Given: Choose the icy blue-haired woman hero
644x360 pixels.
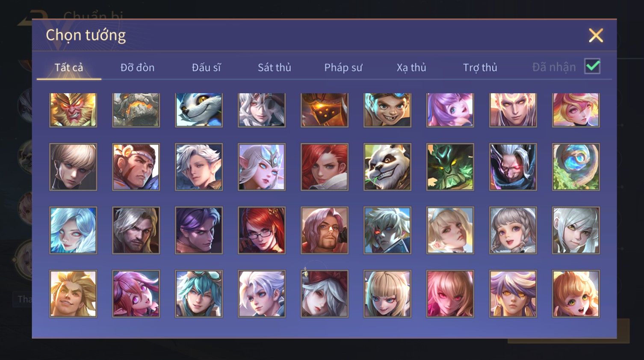Looking at the screenshot, I should pyautogui.click(x=73, y=230).
